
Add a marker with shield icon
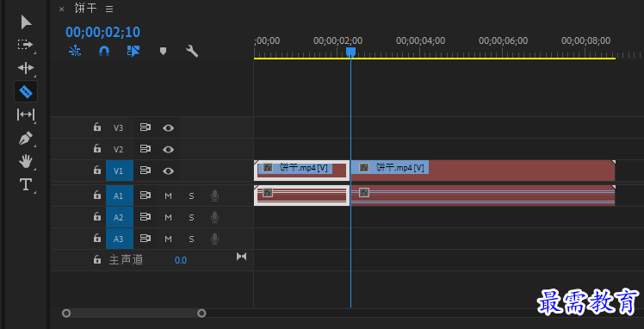[163, 51]
